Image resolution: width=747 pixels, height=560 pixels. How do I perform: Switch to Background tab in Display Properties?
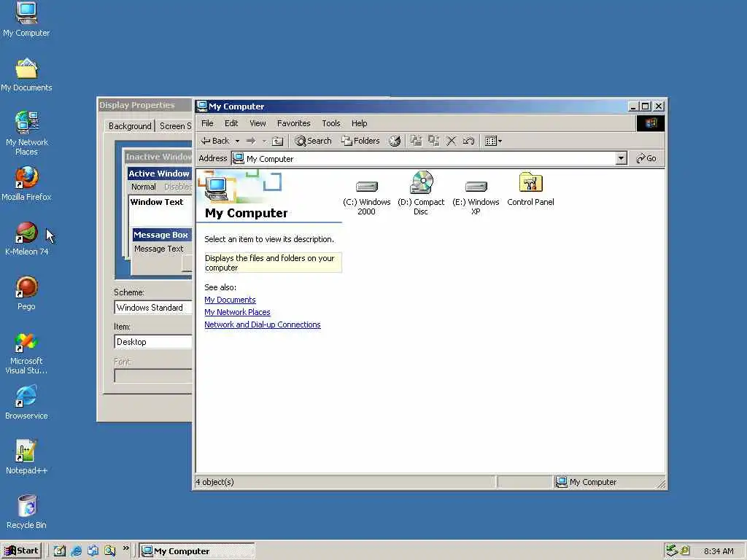130,126
